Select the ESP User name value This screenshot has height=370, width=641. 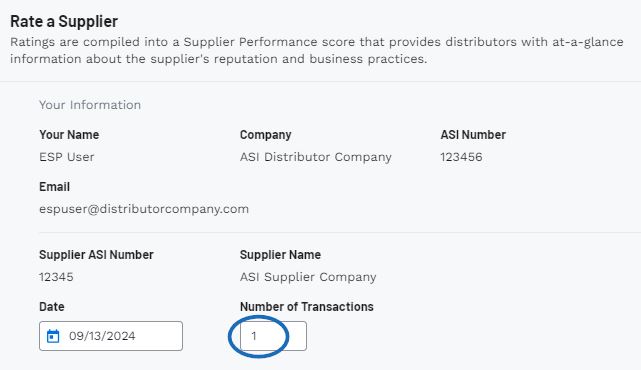coord(67,157)
